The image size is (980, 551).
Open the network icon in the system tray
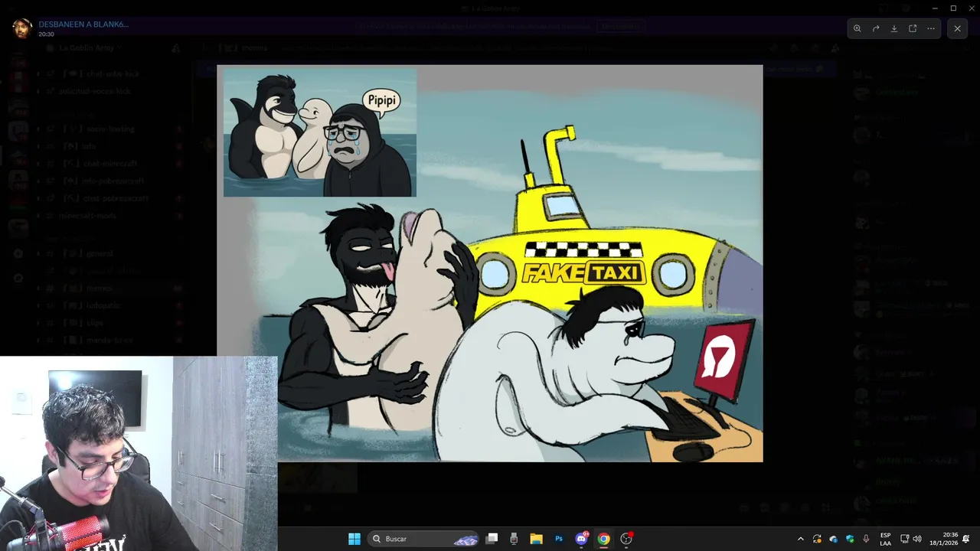(904, 539)
